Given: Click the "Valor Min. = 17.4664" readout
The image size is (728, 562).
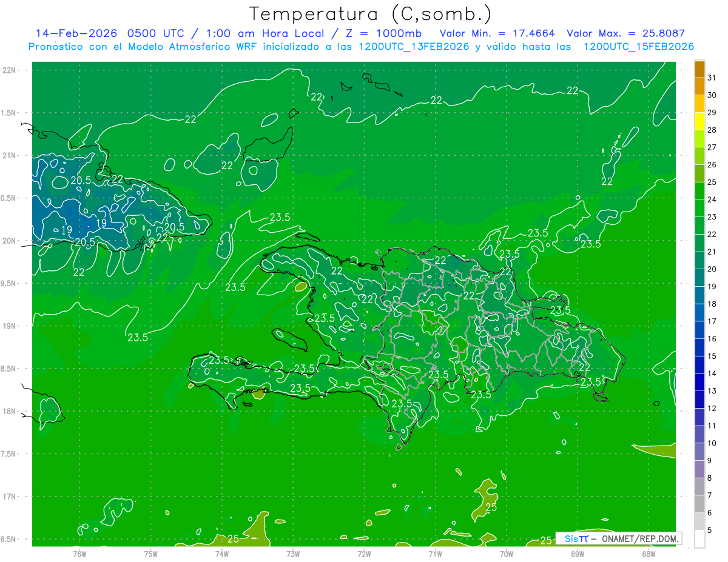Looking at the screenshot, I should tap(497, 33).
